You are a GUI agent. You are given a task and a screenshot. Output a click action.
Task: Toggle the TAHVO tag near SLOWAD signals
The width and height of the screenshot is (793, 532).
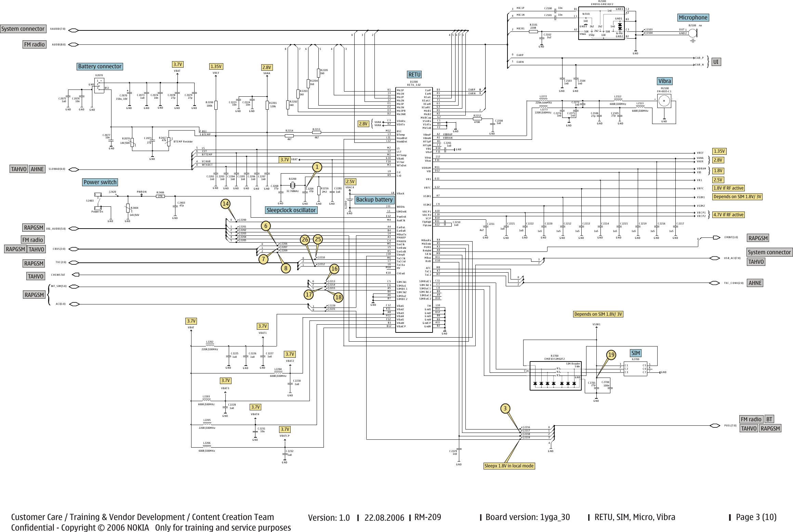[x=19, y=169]
